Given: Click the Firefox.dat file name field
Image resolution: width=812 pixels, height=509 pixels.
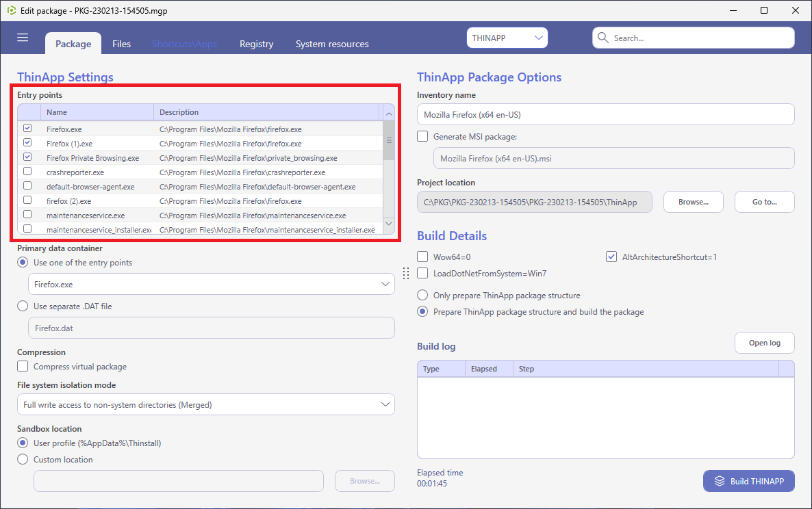Looking at the screenshot, I should [x=212, y=328].
